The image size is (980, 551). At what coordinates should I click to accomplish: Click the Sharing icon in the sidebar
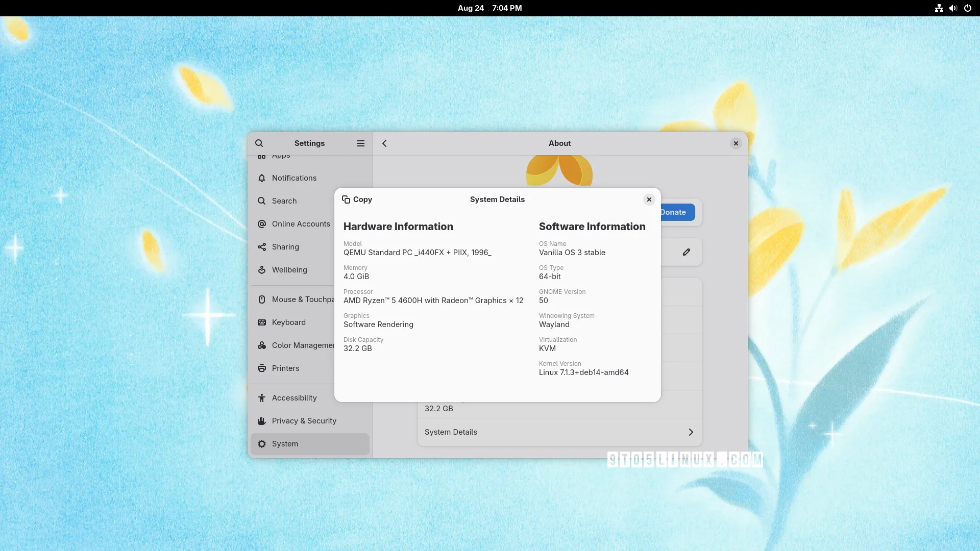point(262,247)
